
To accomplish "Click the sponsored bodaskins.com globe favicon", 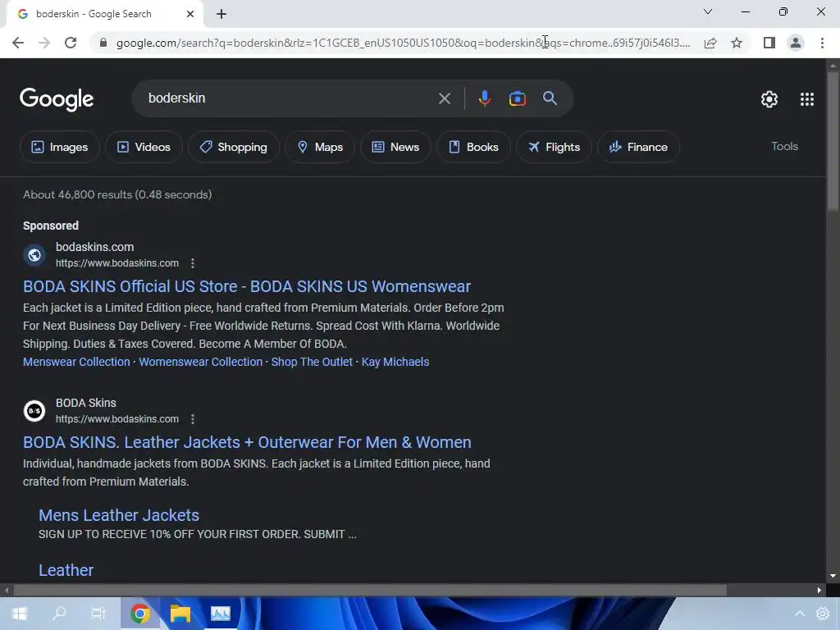I will point(34,255).
